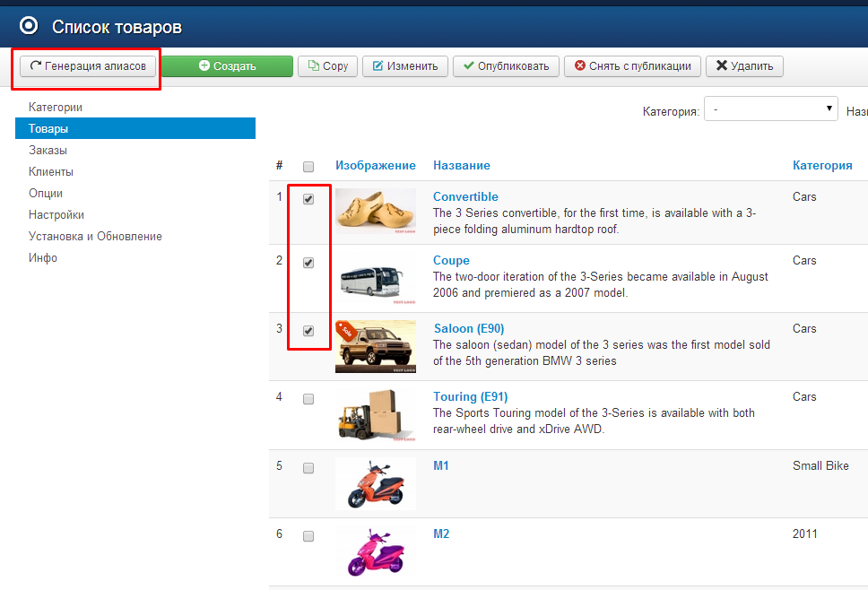Enable the select-all checkbox in header

point(308,167)
